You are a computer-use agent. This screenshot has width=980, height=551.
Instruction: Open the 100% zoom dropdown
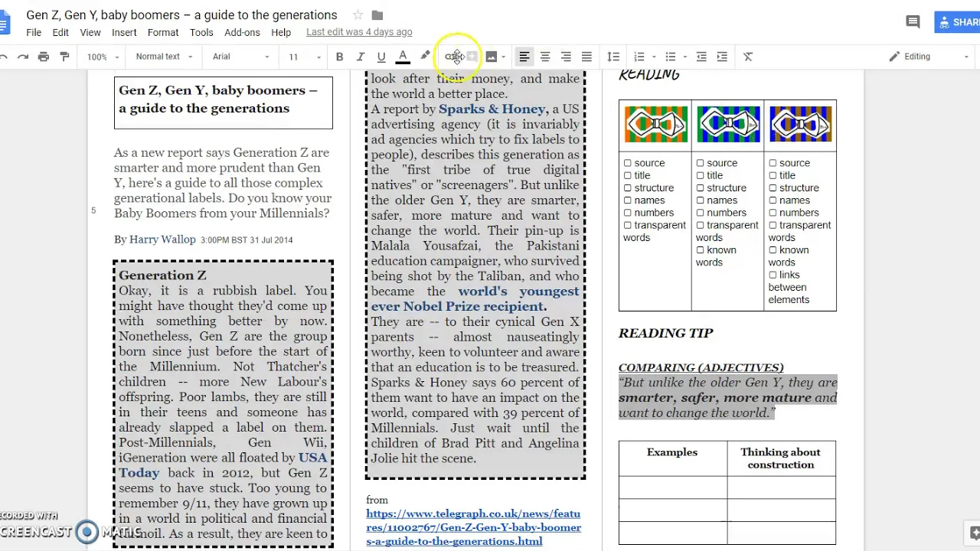pos(103,57)
